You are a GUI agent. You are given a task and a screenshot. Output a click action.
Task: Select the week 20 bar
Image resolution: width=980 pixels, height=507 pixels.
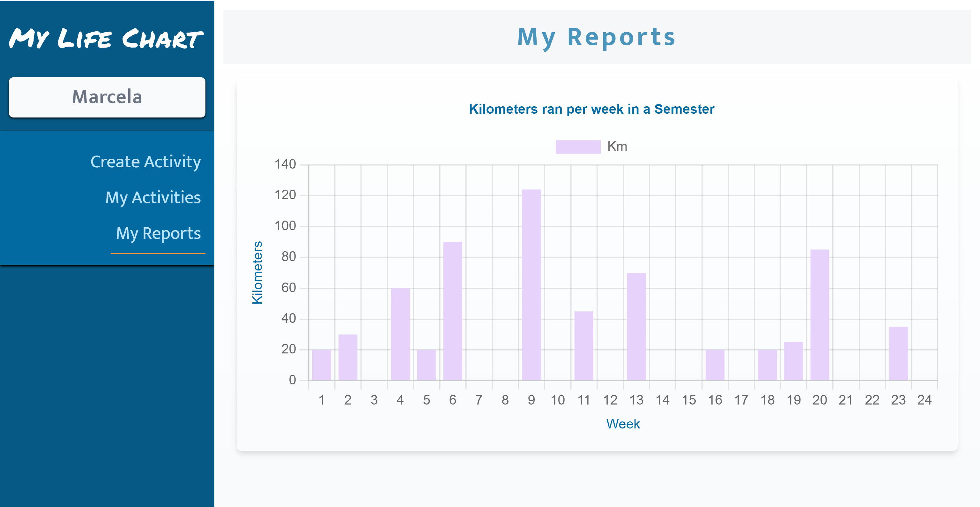click(820, 314)
